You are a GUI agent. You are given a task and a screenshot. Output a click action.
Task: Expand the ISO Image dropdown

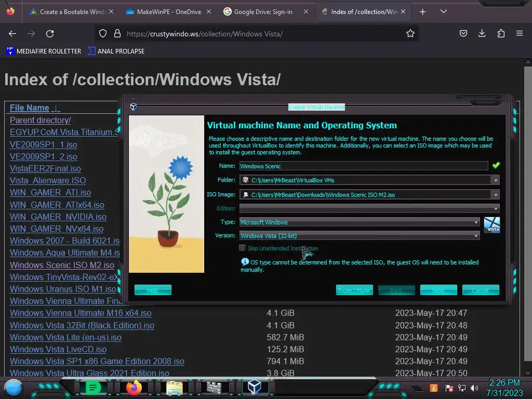[x=496, y=195]
